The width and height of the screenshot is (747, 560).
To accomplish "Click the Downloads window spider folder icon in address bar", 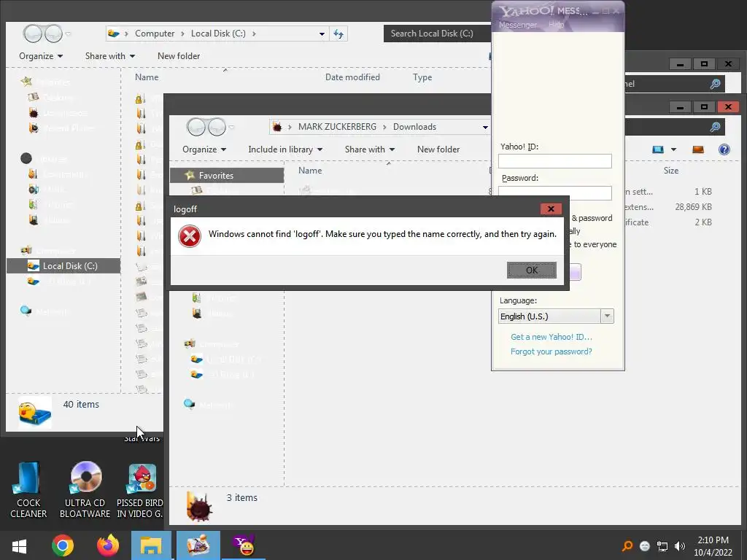I will pyautogui.click(x=277, y=127).
